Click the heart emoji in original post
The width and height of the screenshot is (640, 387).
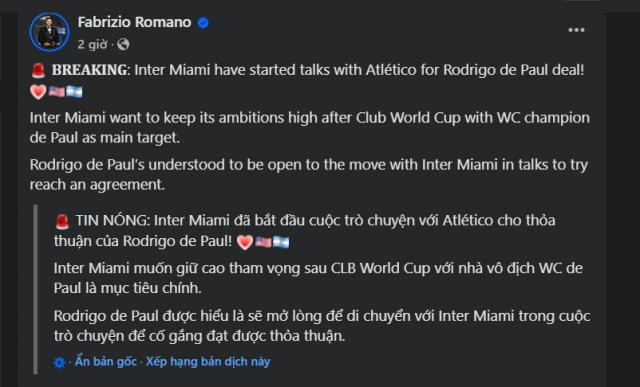click(x=38, y=91)
